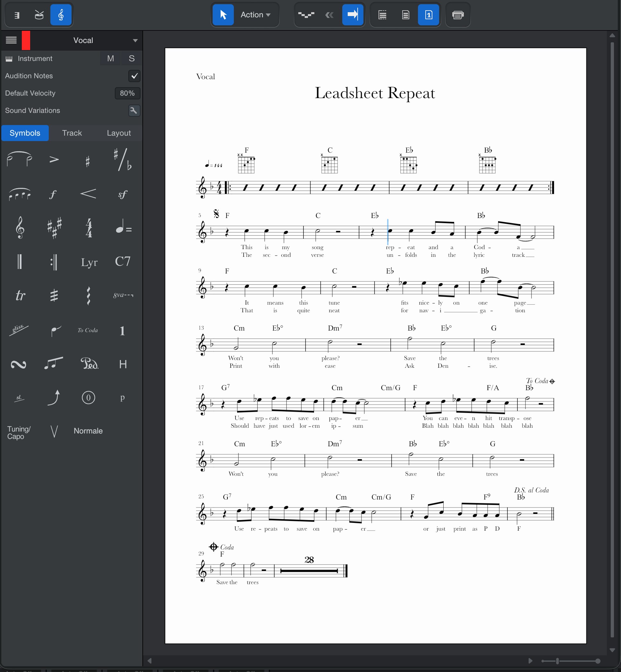621x672 pixels.
Task: Click the red track color swatch
Action: (26, 40)
